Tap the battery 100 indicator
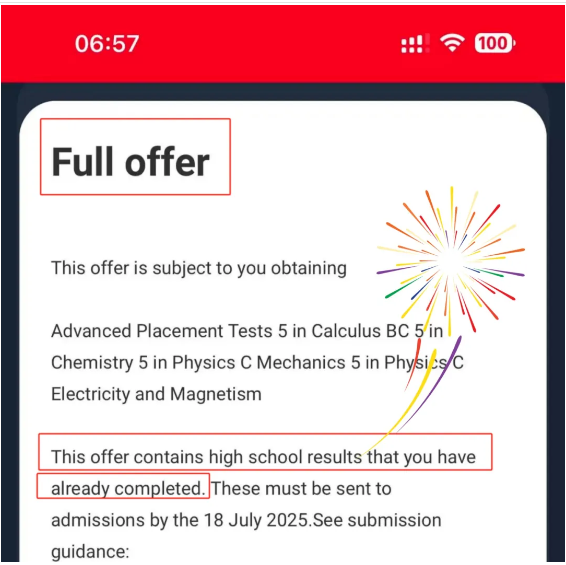The image size is (566, 565). (495, 43)
